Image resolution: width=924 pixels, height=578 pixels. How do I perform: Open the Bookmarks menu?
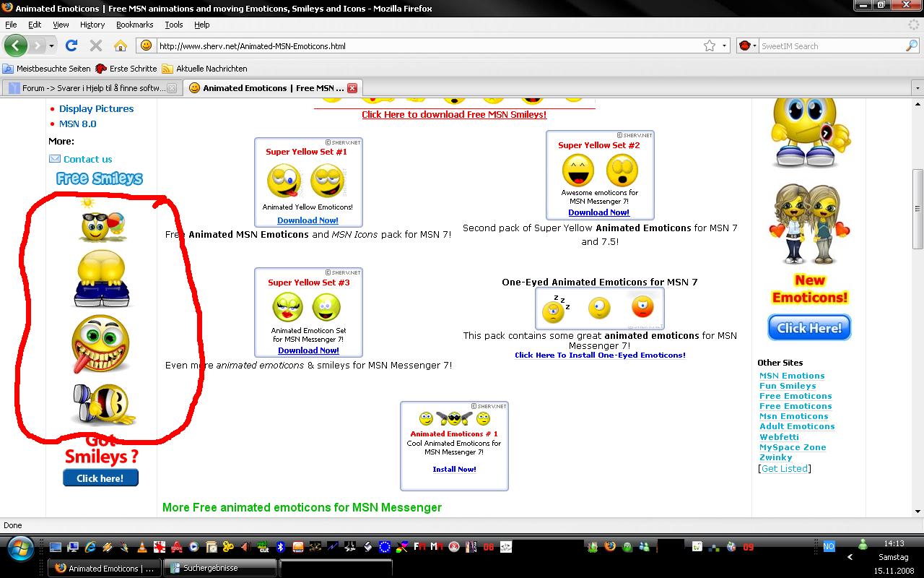(x=134, y=25)
